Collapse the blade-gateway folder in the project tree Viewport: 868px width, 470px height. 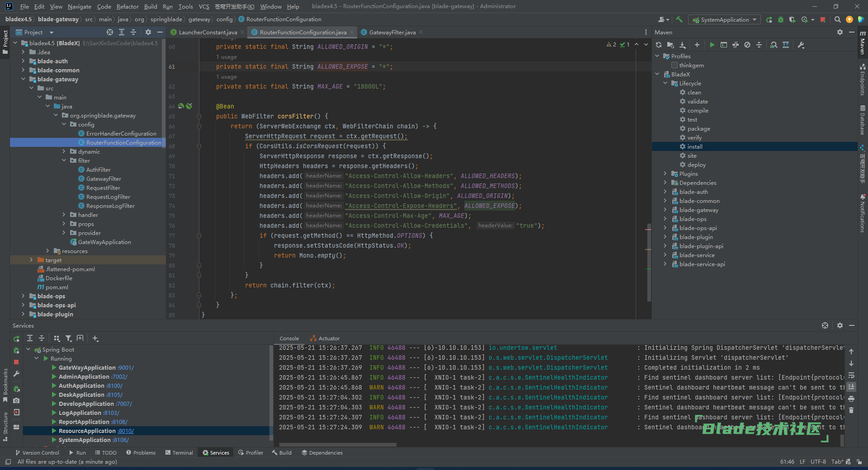point(23,79)
